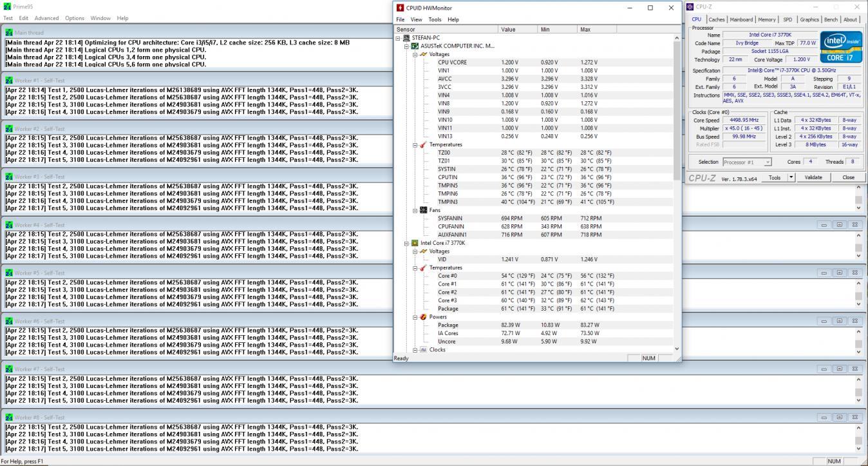Click the Powers flame icon in HWMonitor
Viewport: 868px width, 466px height.
click(423, 317)
